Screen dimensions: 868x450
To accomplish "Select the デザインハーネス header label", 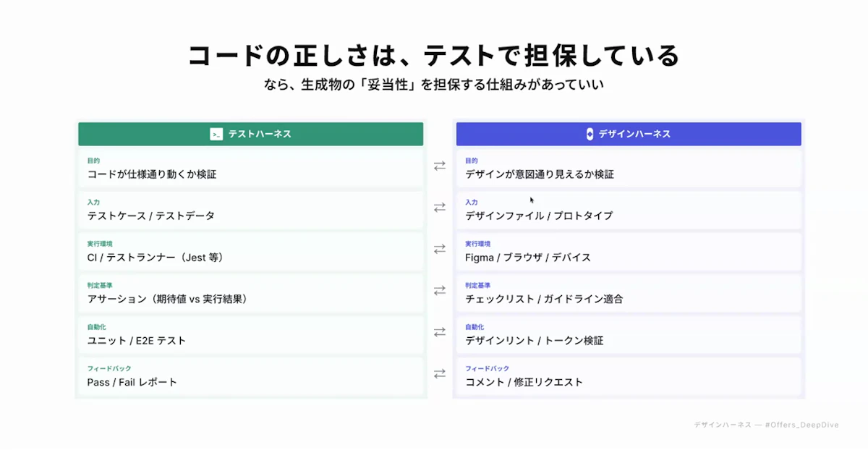I will coord(634,134).
